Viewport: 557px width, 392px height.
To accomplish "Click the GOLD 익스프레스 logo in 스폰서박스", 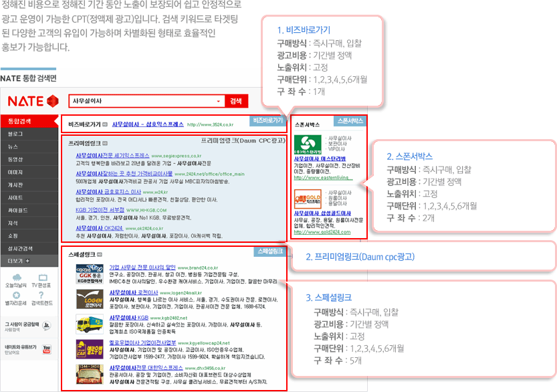I will tap(308, 199).
